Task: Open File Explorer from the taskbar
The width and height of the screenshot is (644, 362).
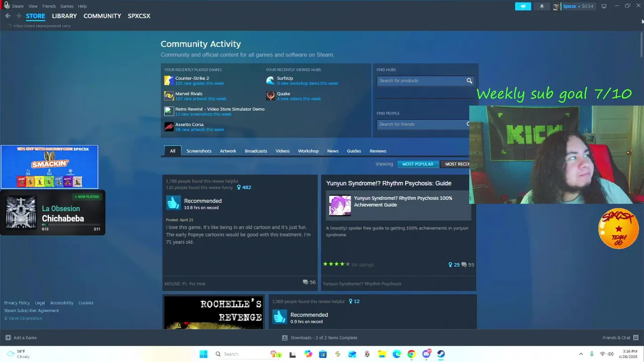Action: pos(382,354)
